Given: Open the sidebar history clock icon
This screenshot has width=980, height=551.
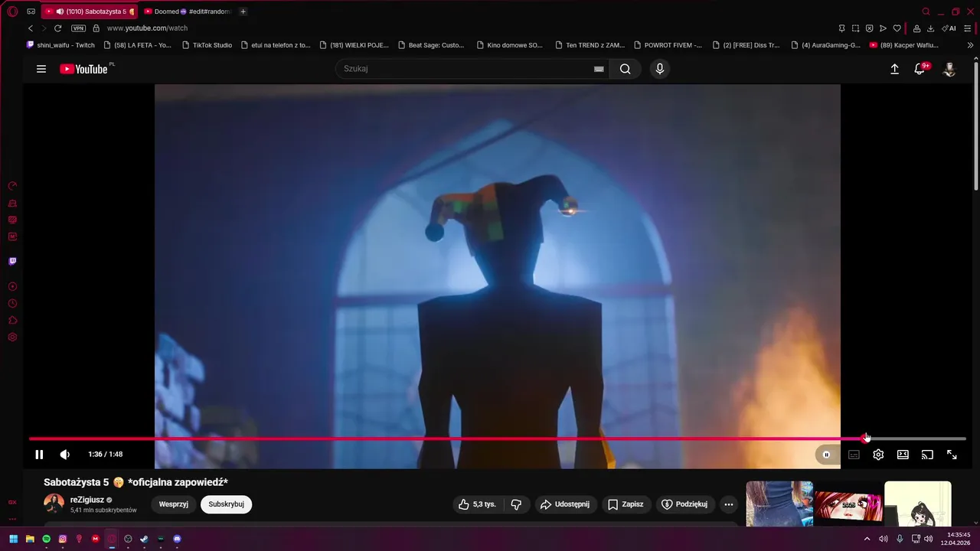Looking at the screenshot, I should (12, 304).
